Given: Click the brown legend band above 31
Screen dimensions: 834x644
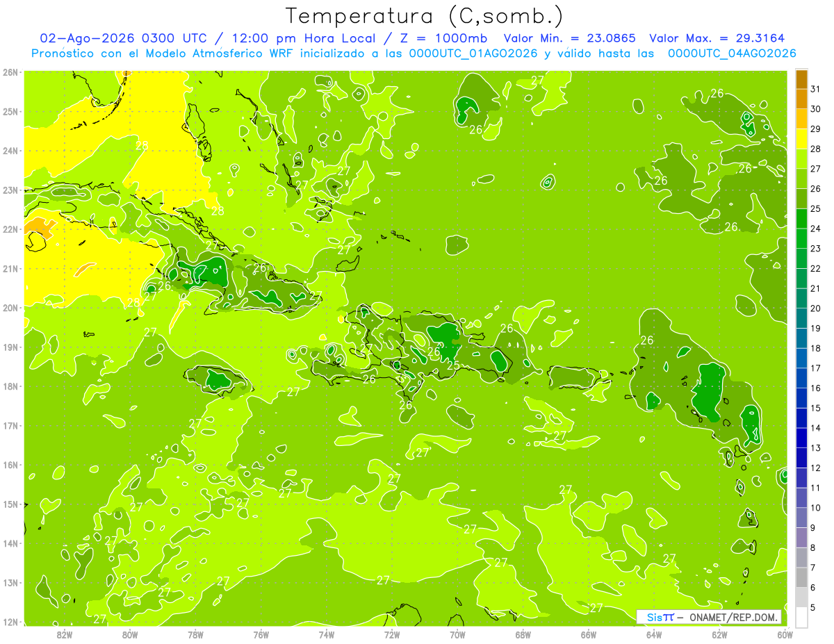Looking at the screenshot, I should (x=801, y=79).
